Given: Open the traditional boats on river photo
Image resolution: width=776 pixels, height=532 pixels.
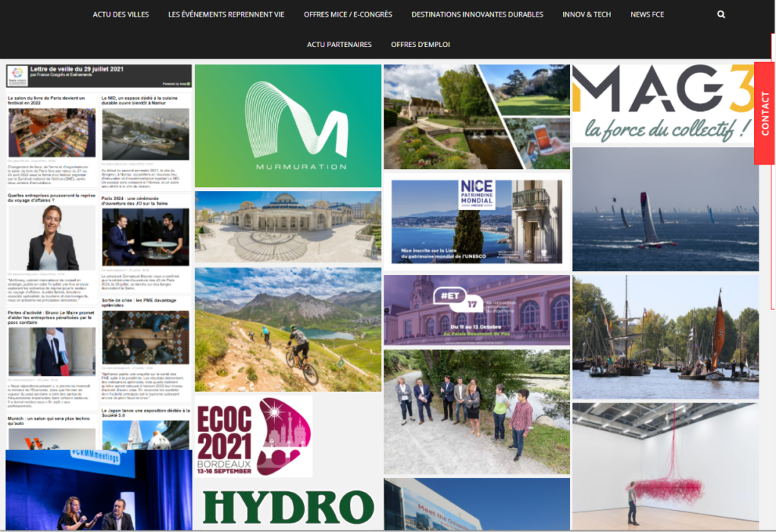Looking at the screenshot, I should click(x=665, y=337).
